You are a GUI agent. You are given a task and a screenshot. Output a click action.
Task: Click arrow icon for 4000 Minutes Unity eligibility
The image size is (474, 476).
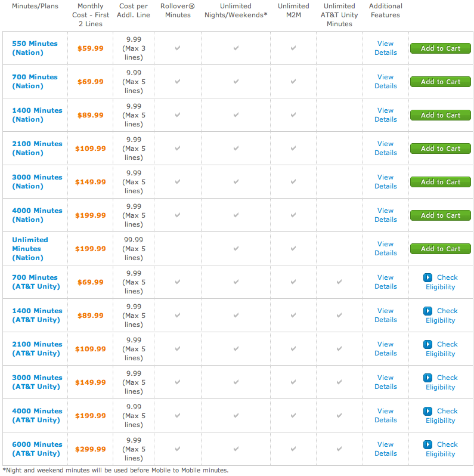tap(427, 411)
